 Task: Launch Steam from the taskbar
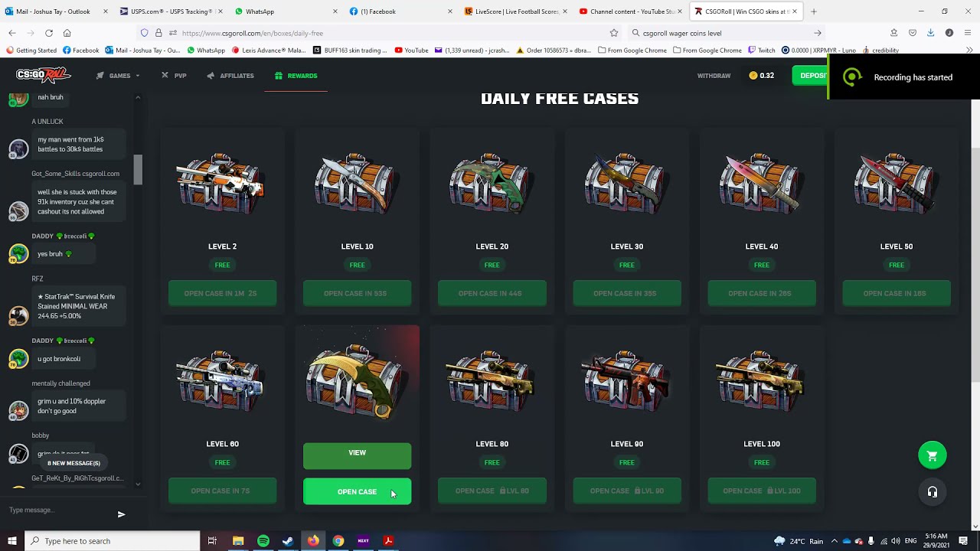[288, 541]
